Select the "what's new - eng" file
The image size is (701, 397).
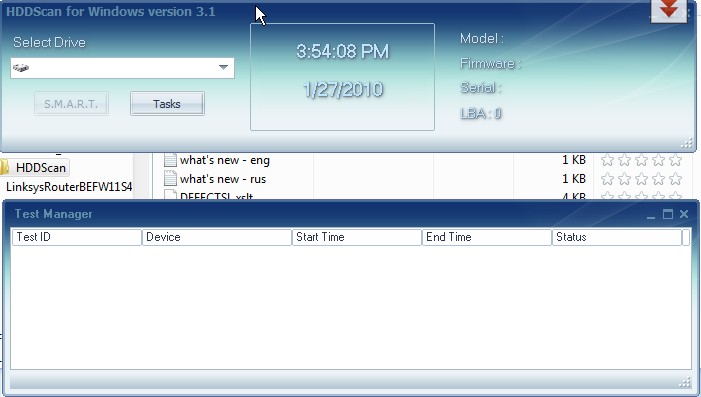pos(224,160)
